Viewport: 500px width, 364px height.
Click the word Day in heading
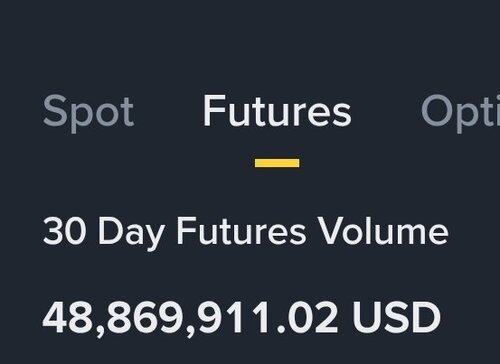[x=131, y=233]
